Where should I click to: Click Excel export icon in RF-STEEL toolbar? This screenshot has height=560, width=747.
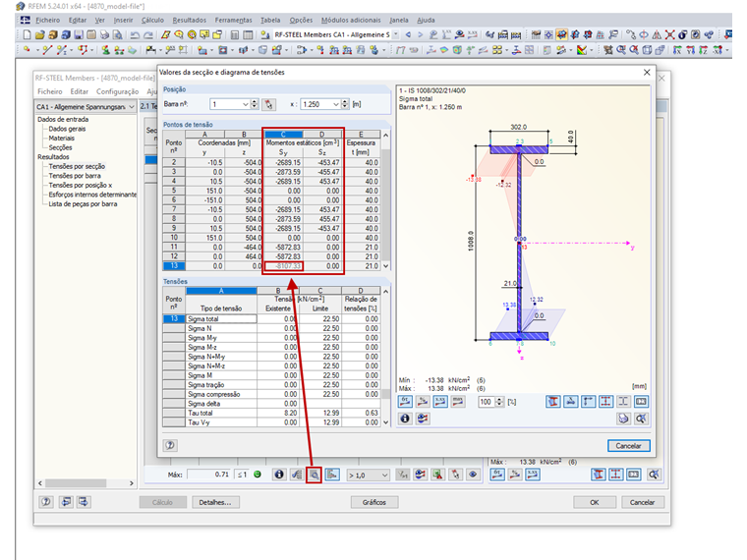coord(437,475)
